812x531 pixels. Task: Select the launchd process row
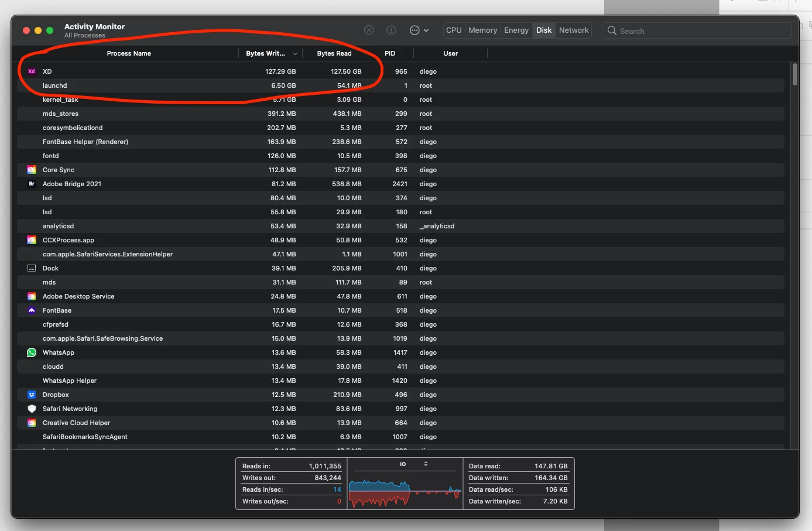401,85
